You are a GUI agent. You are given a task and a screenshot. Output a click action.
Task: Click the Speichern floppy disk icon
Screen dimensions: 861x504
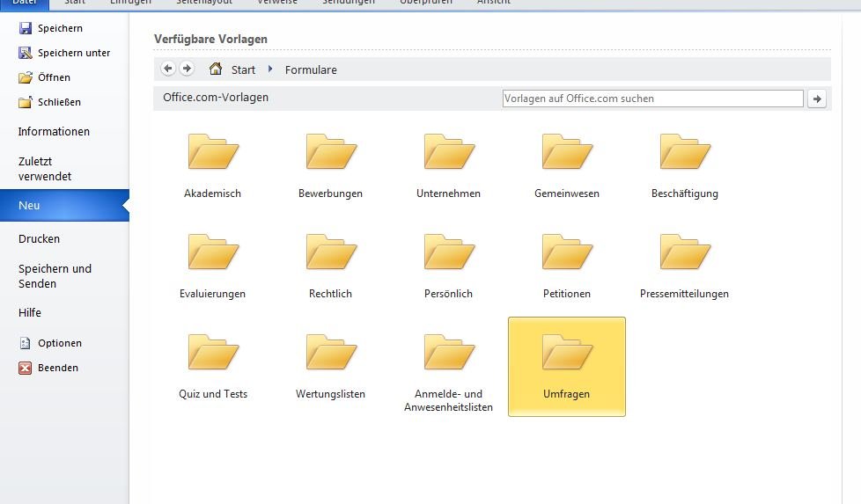(x=26, y=28)
